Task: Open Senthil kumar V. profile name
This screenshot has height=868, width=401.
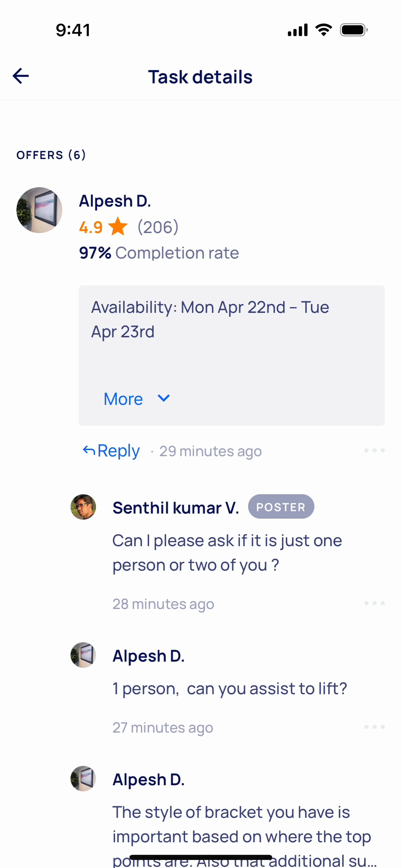Action: 176,508
